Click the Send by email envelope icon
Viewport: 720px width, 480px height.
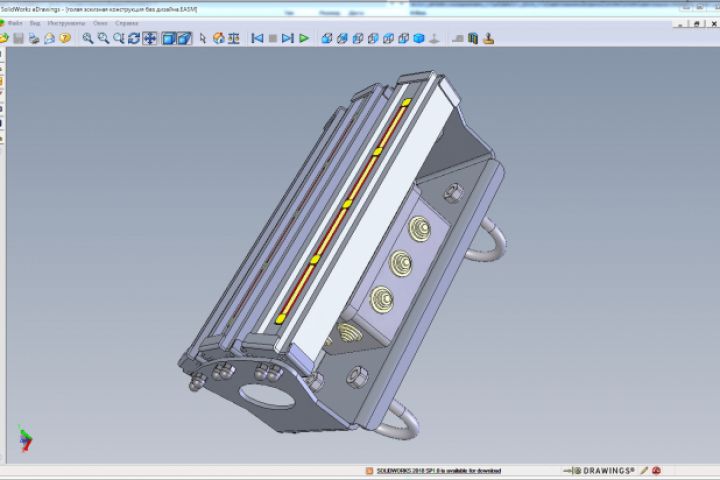[49, 39]
